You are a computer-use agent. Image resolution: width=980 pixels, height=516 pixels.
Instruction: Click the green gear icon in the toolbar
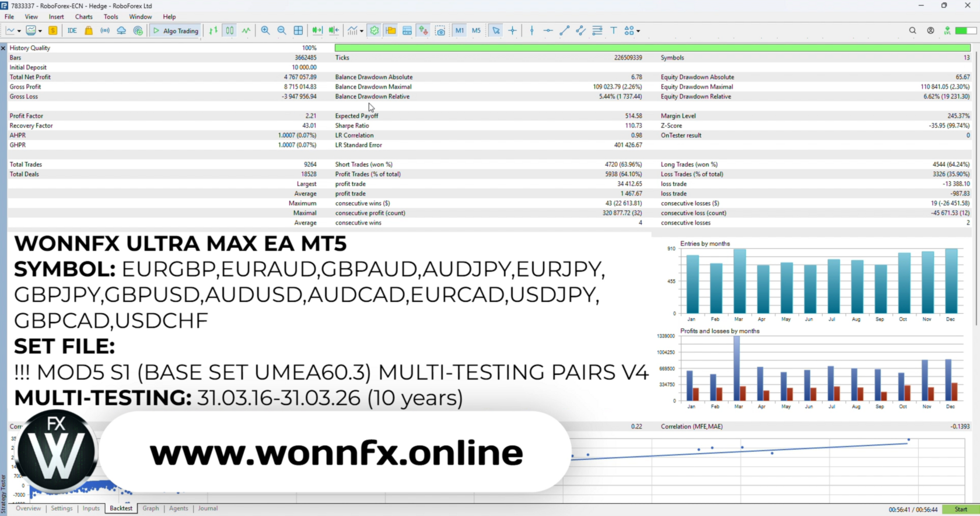point(374,31)
